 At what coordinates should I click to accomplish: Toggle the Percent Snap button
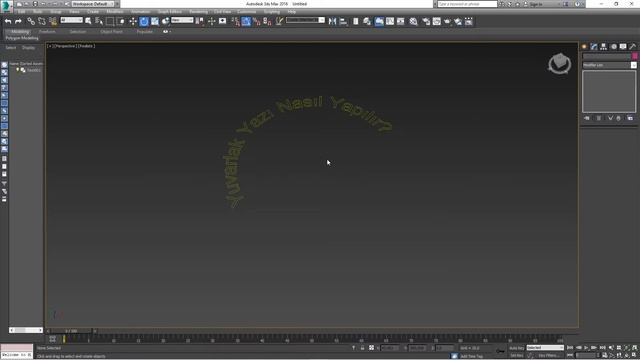[257, 21]
